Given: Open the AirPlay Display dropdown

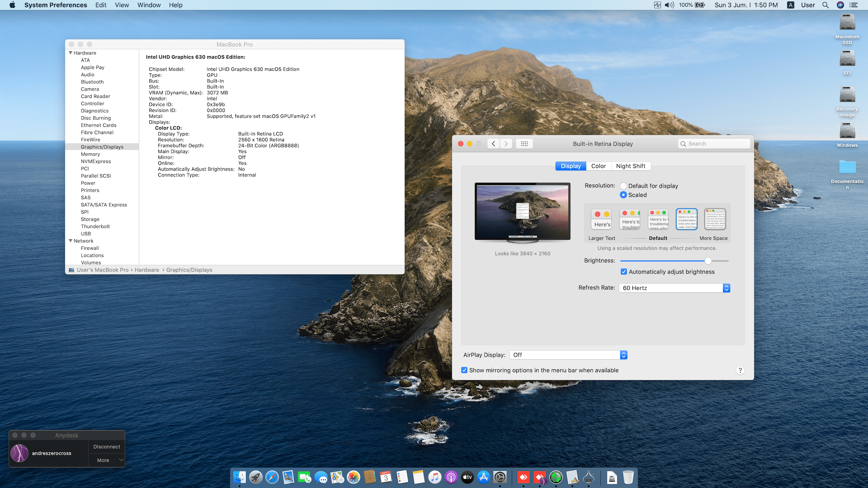Looking at the screenshot, I should pyautogui.click(x=568, y=355).
